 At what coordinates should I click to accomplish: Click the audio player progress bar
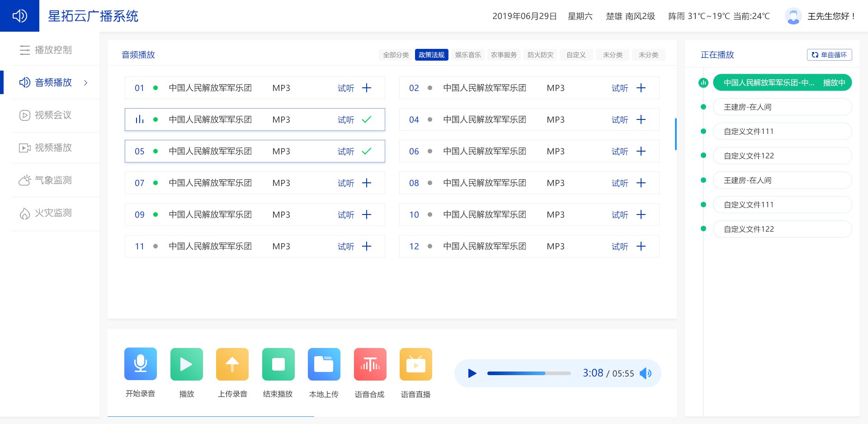(x=529, y=373)
